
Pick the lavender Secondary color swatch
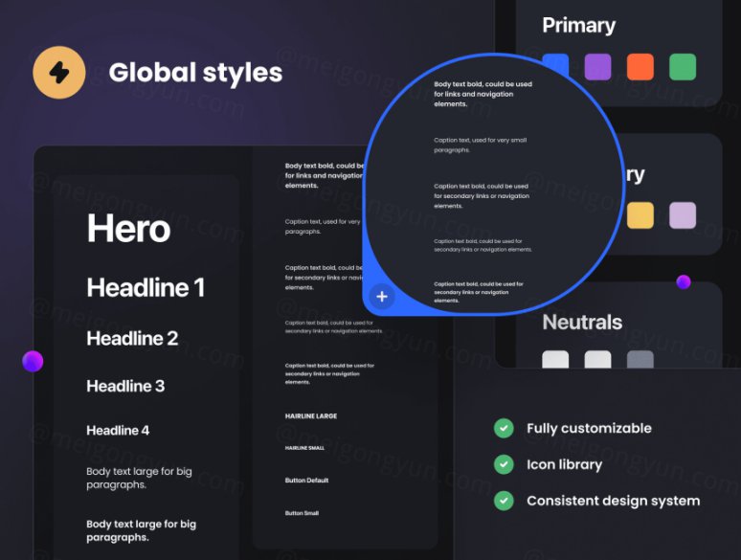(682, 215)
